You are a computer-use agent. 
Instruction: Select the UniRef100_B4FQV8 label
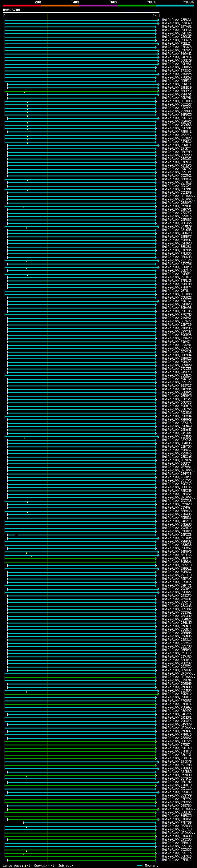tap(176, 551)
